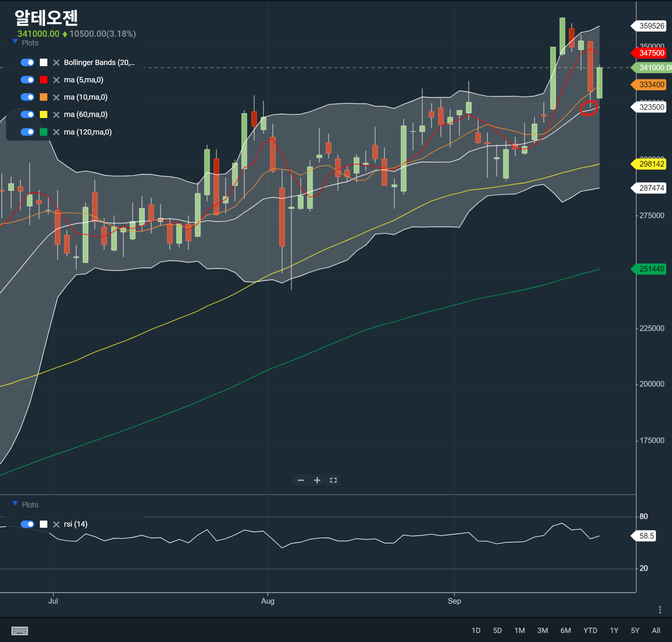Open the vertical three-dot options menu
The width and height of the screenshot is (672, 642).
point(660,610)
